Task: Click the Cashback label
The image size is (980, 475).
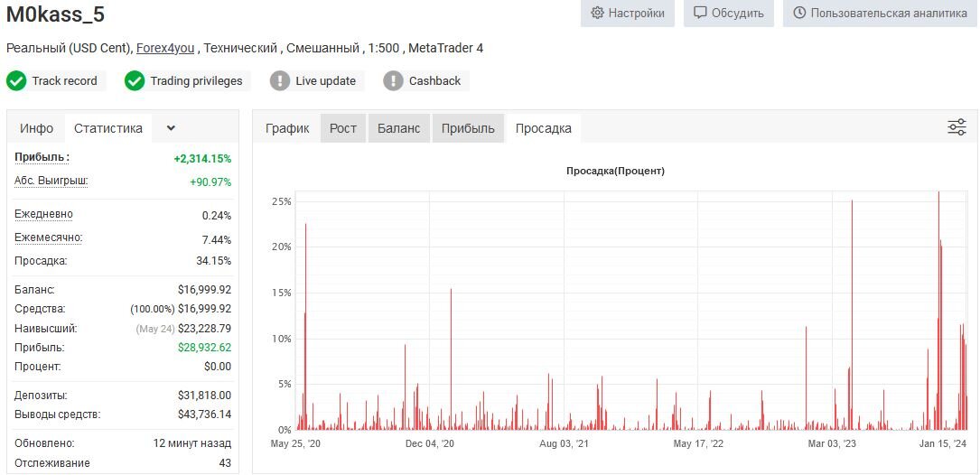Action: [x=434, y=80]
